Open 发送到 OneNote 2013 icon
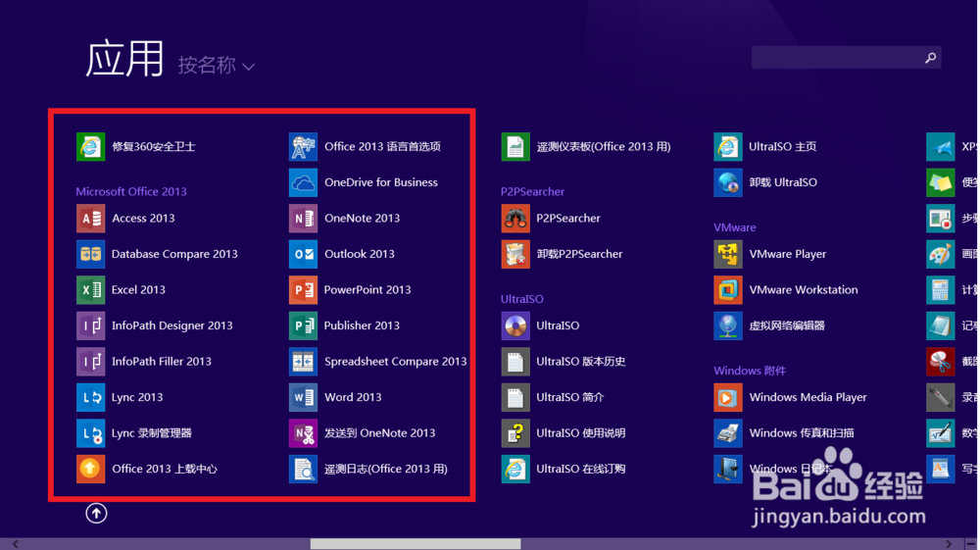The width and height of the screenshot is (980, 550). 303,433
